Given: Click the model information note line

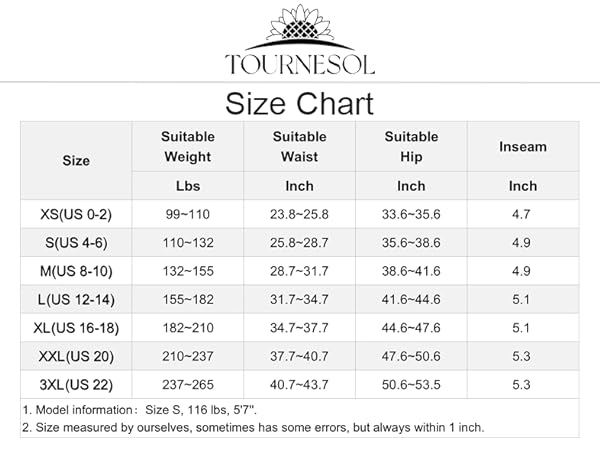Looking at the screenshot, I should coord(140,410).
